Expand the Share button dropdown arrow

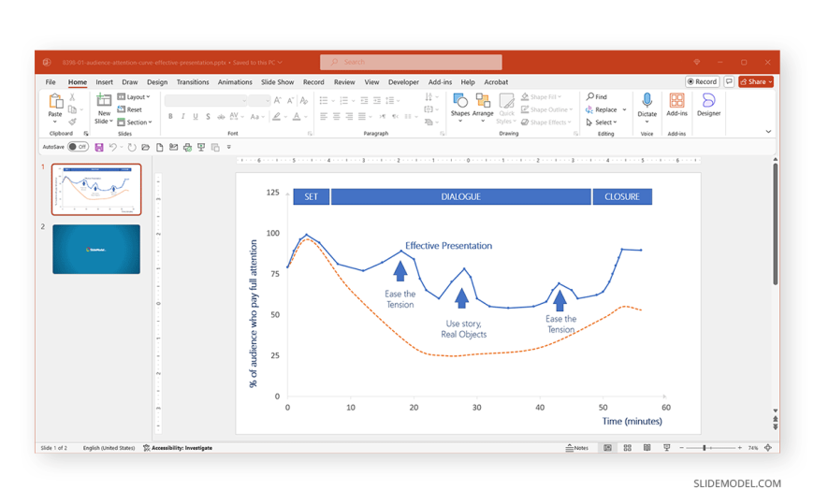770,81
